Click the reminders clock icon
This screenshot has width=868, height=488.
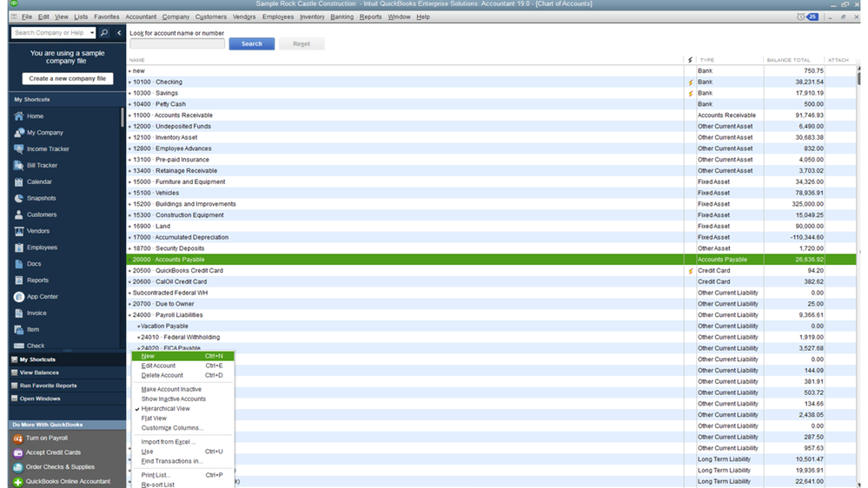800,16
